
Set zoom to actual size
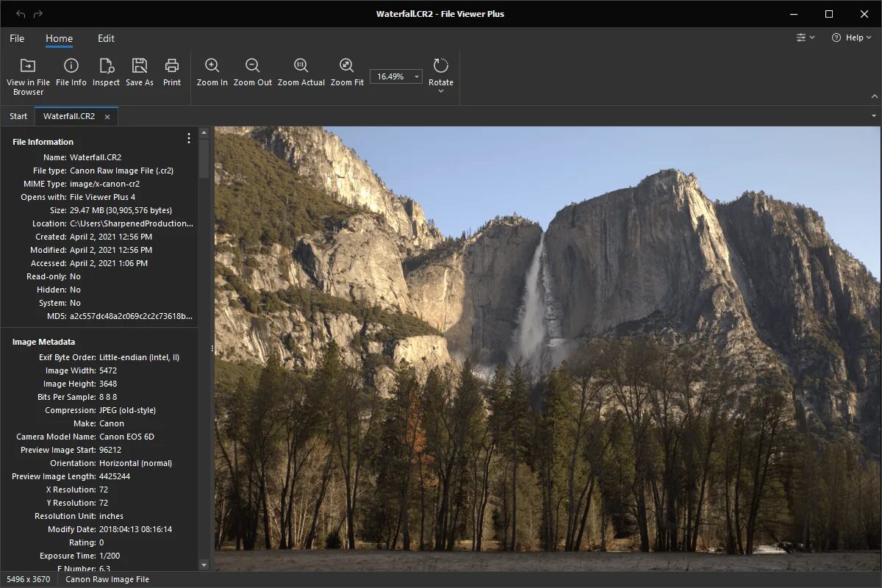point(301,72)
